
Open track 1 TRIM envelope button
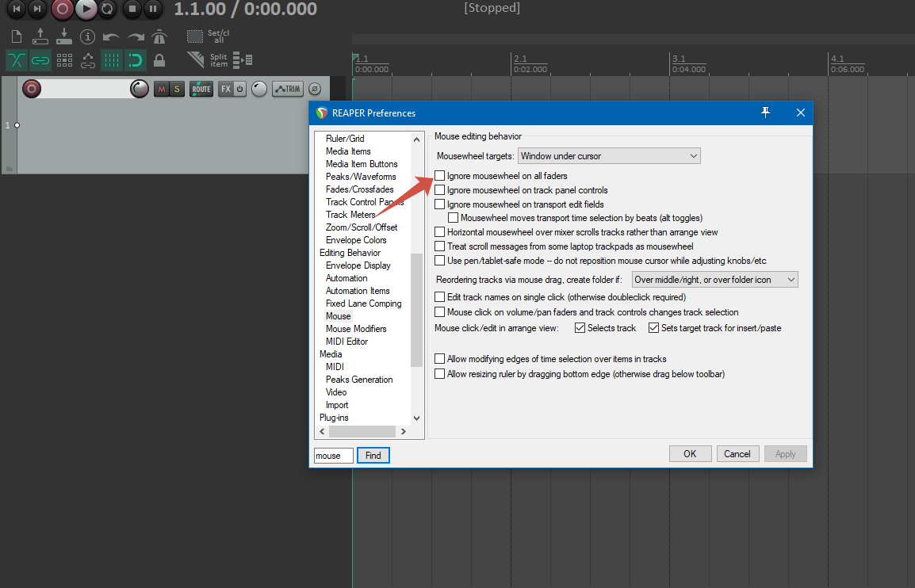click(288, 89)
